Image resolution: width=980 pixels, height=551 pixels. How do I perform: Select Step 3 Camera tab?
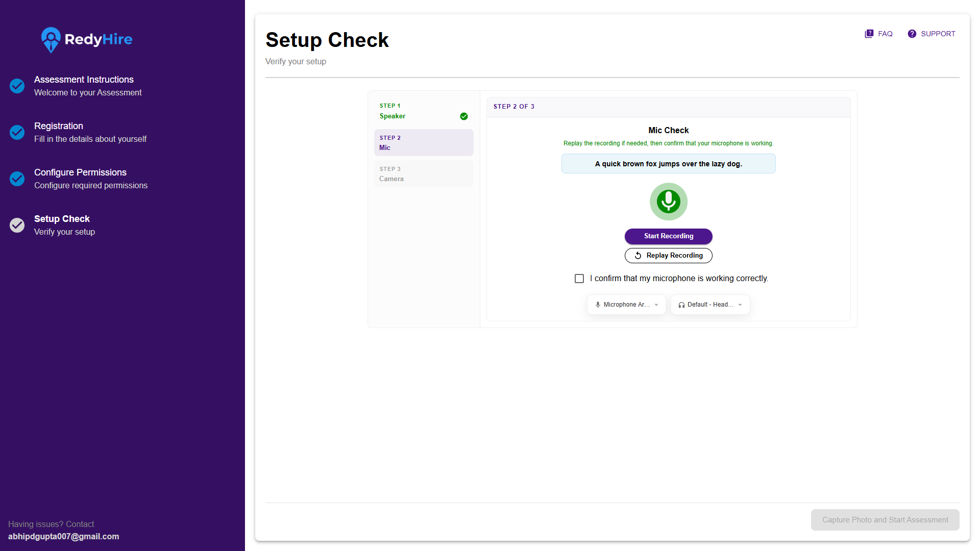(424, 173)
